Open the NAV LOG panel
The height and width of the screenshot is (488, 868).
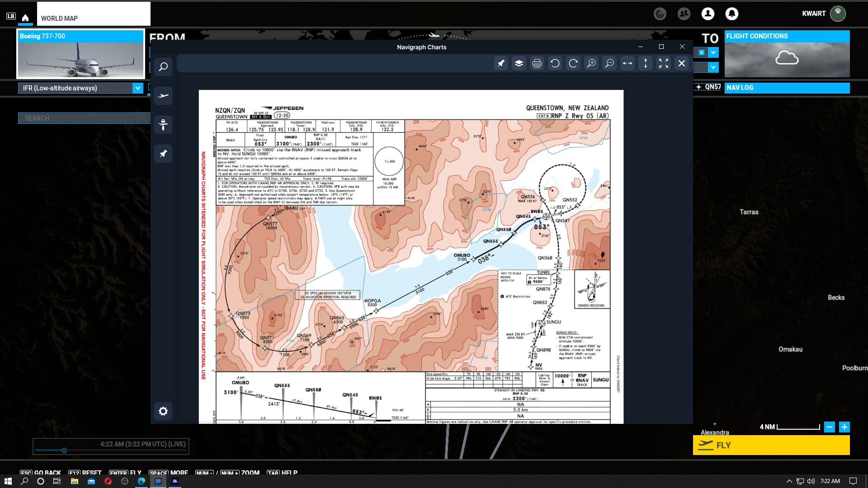coord(787,88)
